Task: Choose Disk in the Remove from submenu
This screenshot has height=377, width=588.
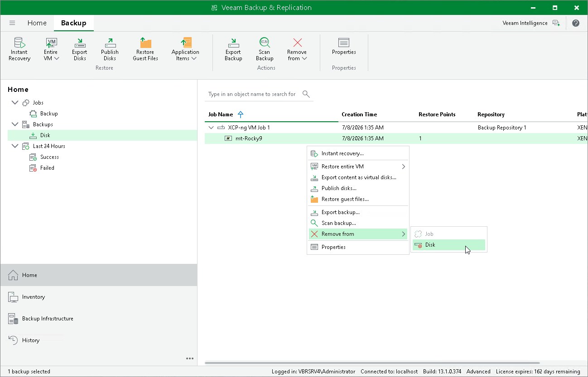Action: (449, 245)
